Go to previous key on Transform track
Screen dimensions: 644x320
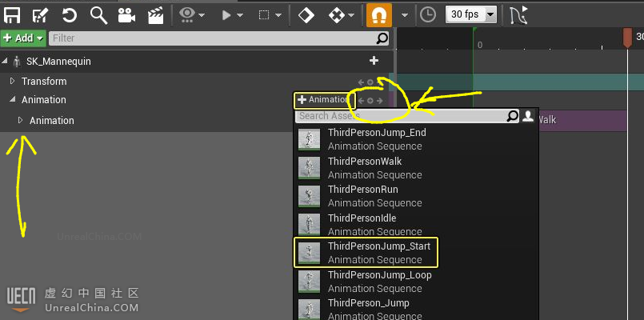(361, 82)
